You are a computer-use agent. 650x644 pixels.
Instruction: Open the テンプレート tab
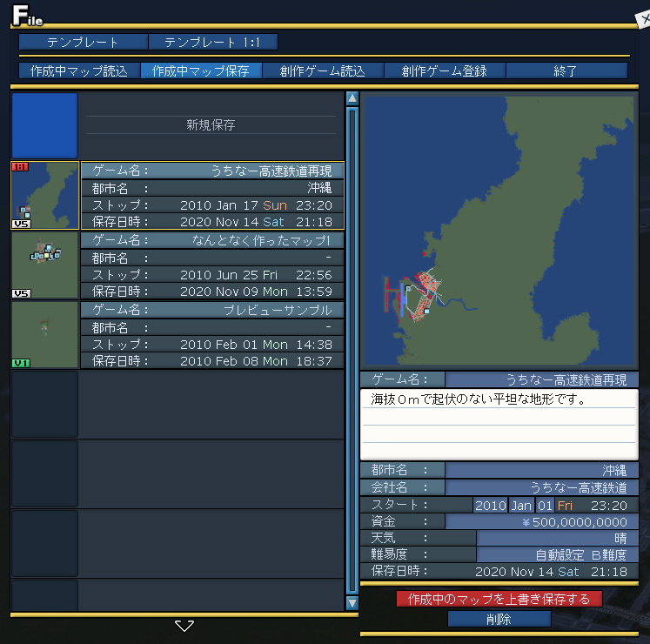(x=84, y=42)
